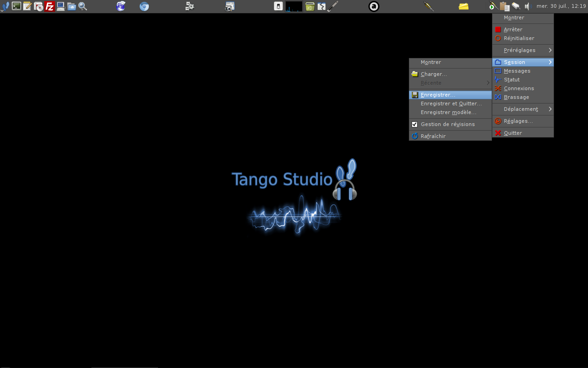The width and height of the screenshot is (588, 368).
Task: Open Connexions from the tray menu
Action: pos(519,88)
